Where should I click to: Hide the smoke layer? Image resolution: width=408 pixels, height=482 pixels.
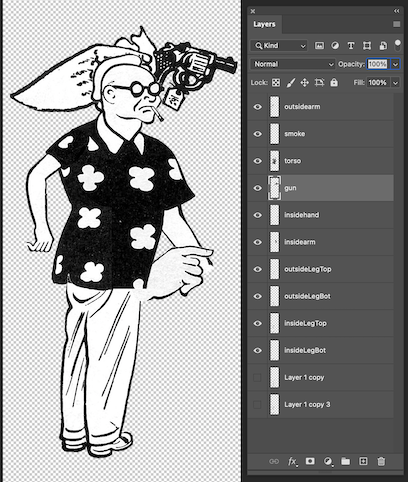tap(258, 134)
